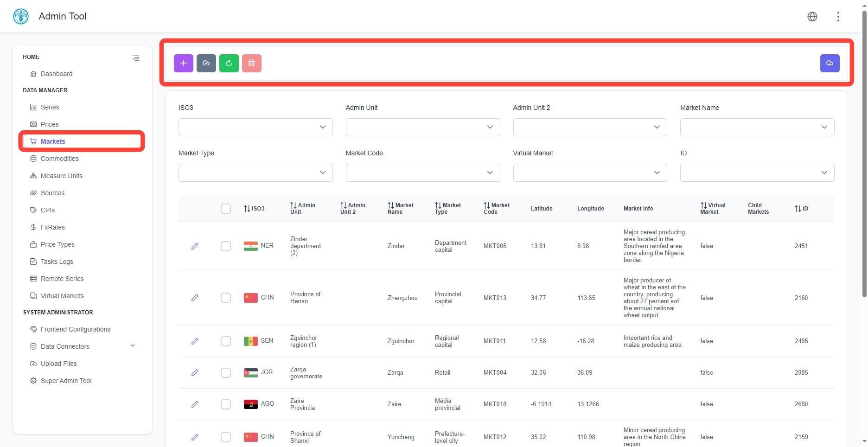Open the globe language selector
Viewport: 868px width, 447px height.
click(812, 17)
